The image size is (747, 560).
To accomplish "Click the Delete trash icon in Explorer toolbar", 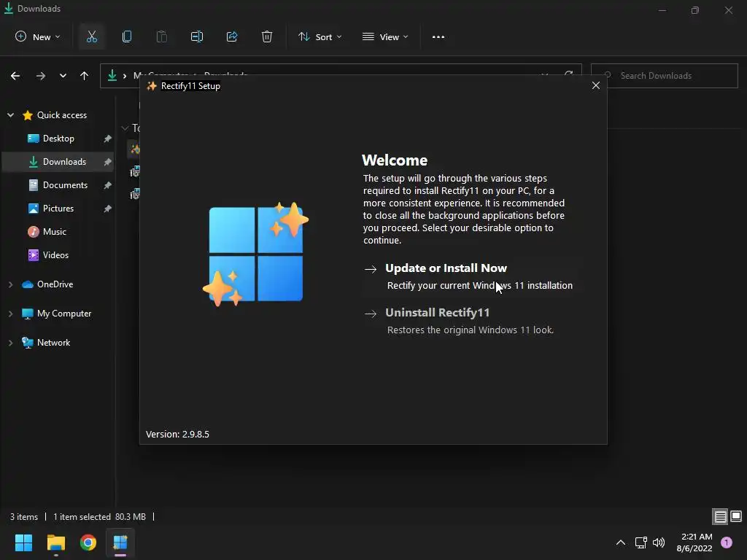I will click(x=267, y=36).
